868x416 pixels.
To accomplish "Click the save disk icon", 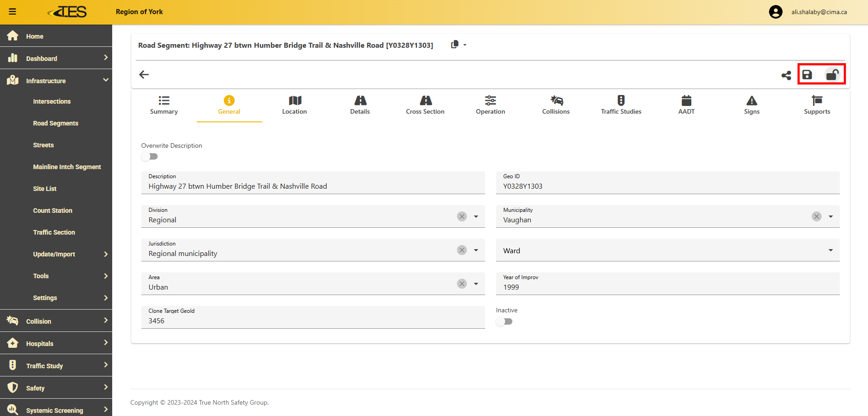I will coord(807,75).
